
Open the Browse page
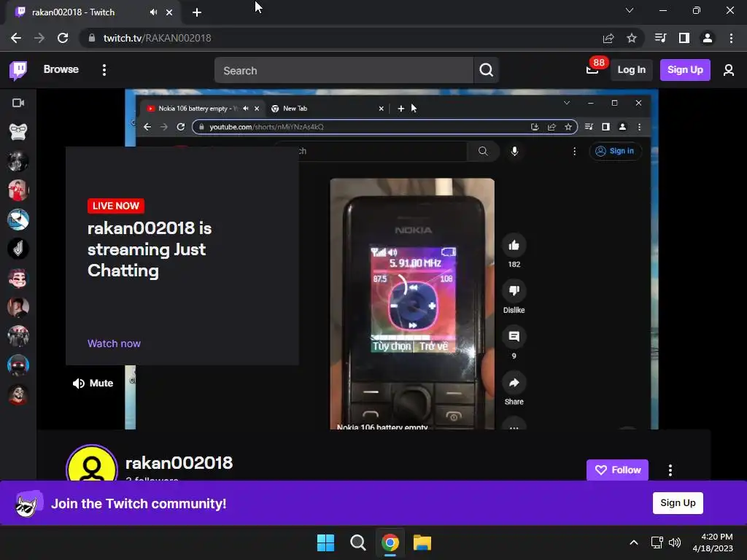click(x=61, y=69)
